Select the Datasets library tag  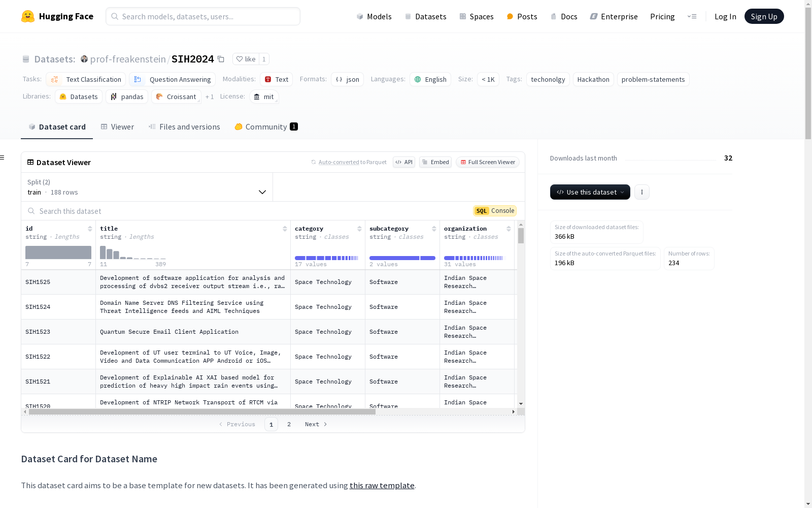click(79, 97)
